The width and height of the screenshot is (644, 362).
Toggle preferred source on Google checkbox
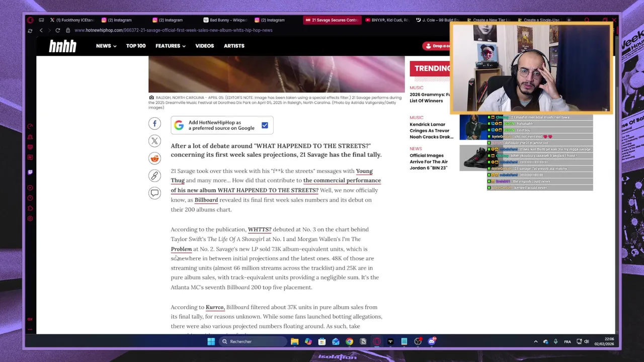265,125
